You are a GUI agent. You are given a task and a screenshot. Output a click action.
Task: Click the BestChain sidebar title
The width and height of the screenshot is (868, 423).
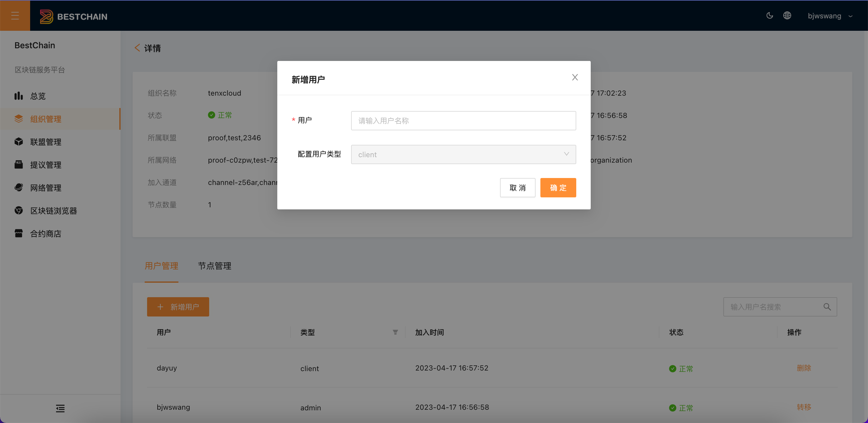coord(35,45)
